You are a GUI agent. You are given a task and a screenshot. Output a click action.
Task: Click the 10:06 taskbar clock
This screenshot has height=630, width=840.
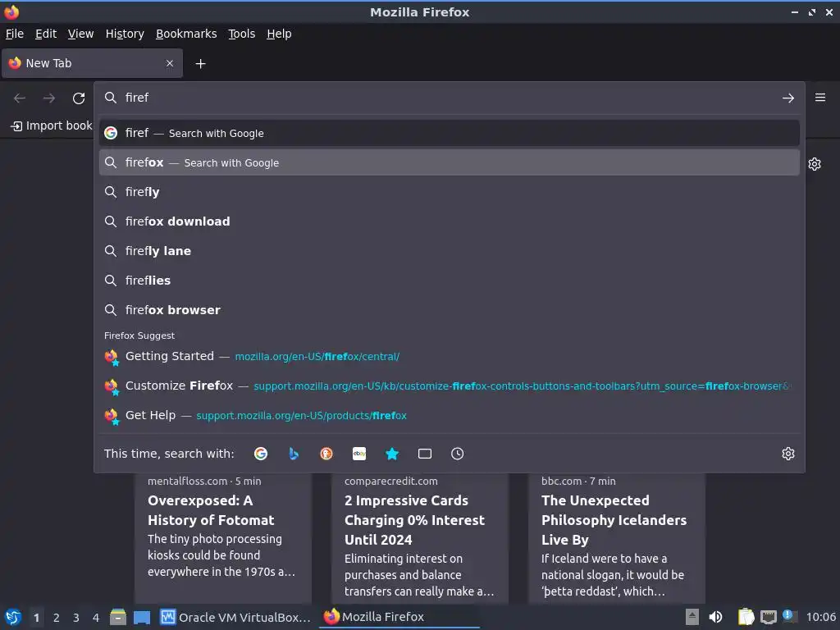point(820,617)
